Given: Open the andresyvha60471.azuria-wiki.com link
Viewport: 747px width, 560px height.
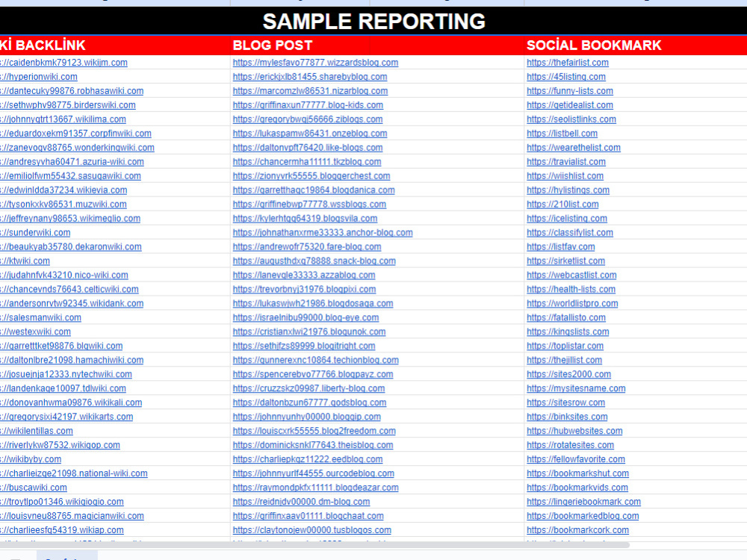Looking at the screenshot, I should click(72, 162).
